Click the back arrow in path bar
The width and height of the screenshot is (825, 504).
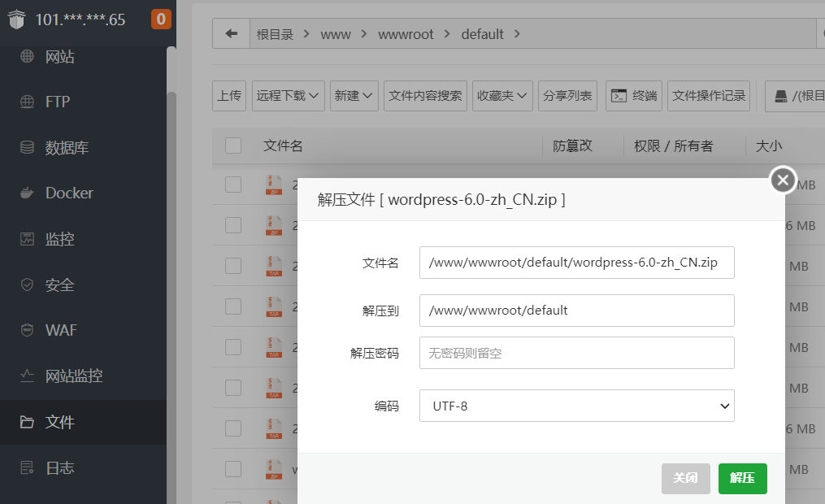232,34
